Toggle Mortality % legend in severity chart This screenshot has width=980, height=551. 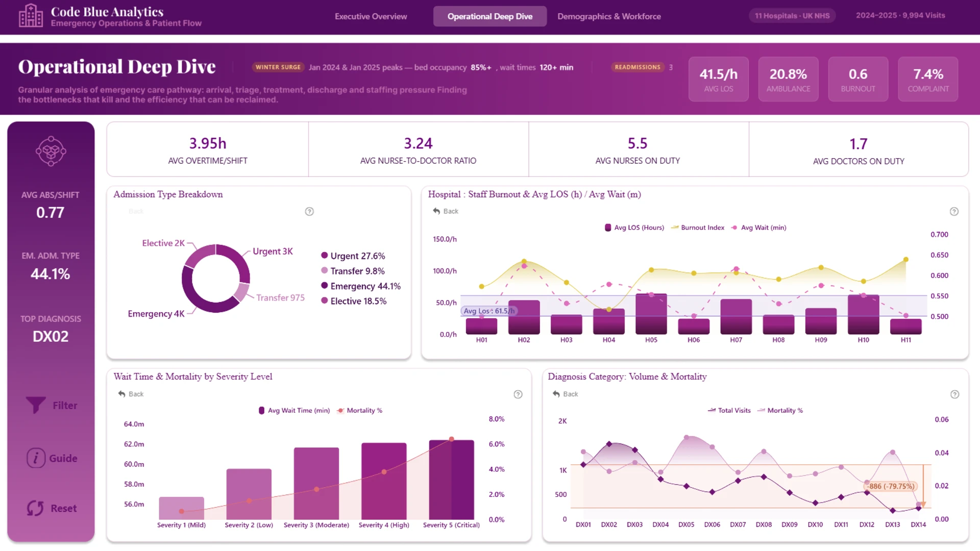(359, 410)
